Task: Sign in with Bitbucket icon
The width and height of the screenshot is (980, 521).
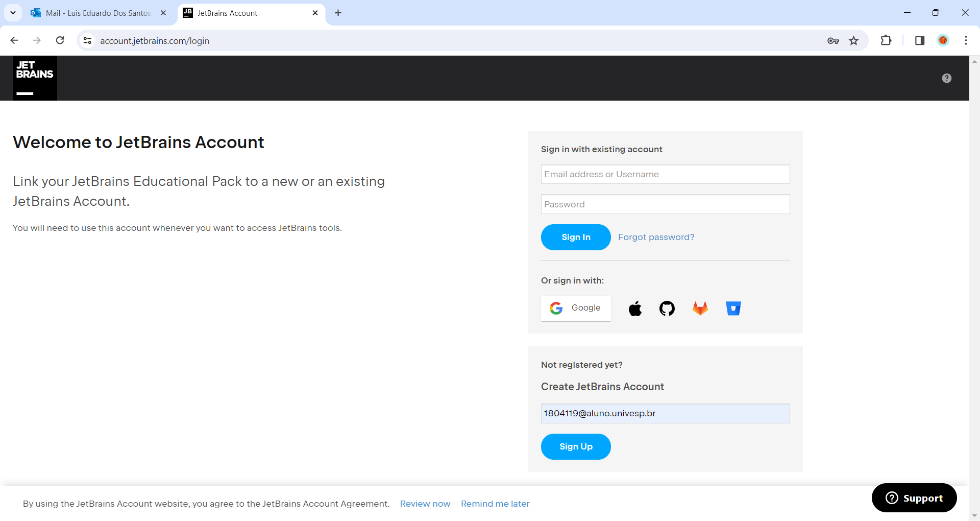Action: click(733, 309)
